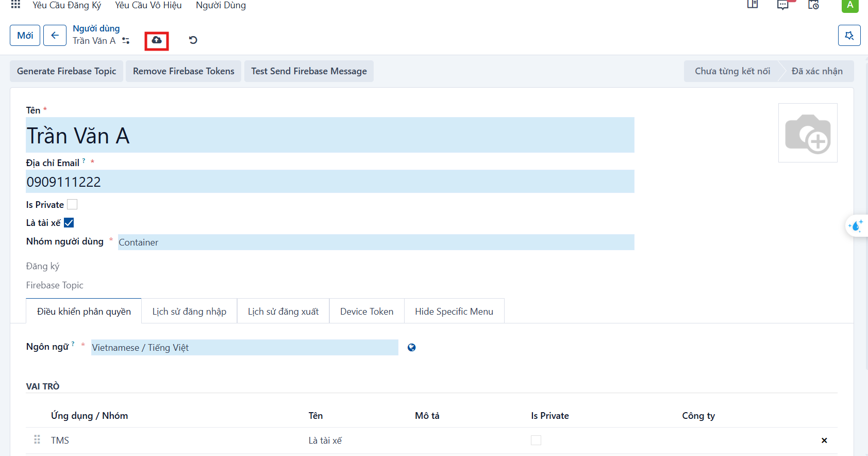Screen dimensions: 868x456
Task: Click the Là tài xế cell in TMS row
Action: 325,441
